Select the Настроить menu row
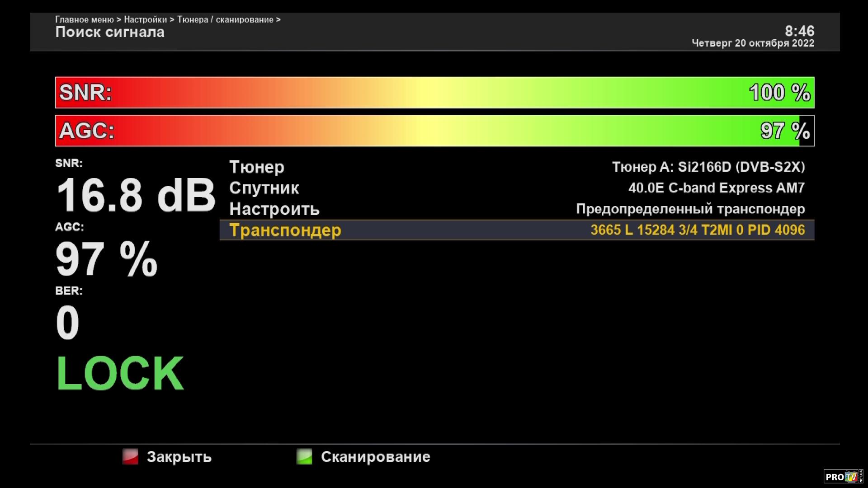The image size is (868, 488). tap(274, 209)
